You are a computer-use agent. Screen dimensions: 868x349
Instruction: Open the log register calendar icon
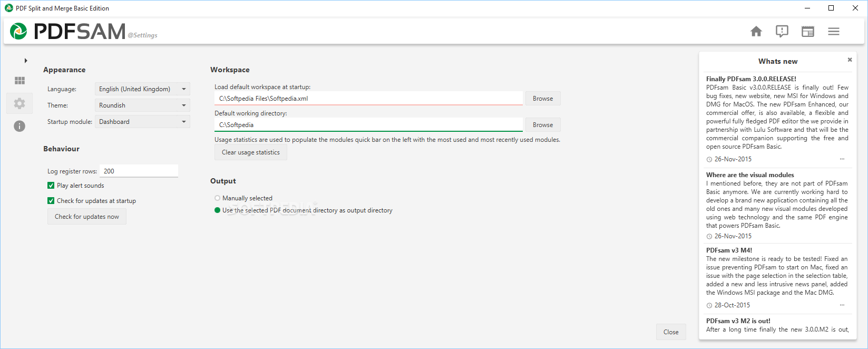[x=808, y=32]
